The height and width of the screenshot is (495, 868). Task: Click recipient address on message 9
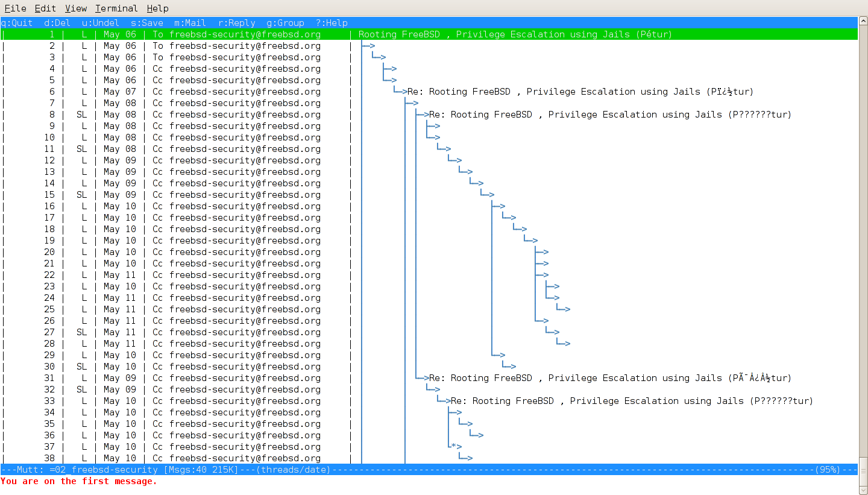tap(245, 126)
